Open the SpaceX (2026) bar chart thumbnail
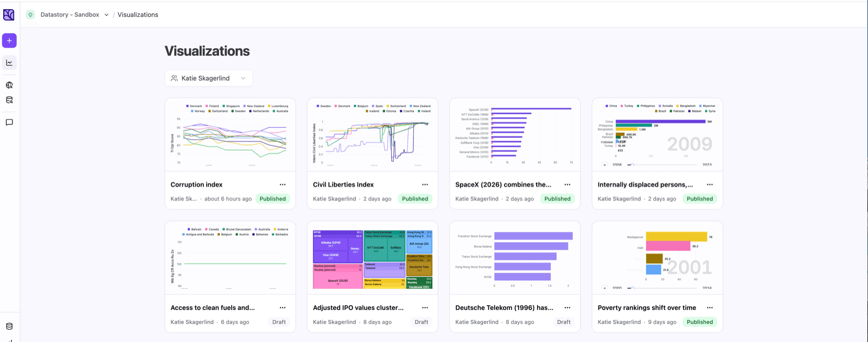The height and width of the screenshot is (342, 868). point(515,134)
